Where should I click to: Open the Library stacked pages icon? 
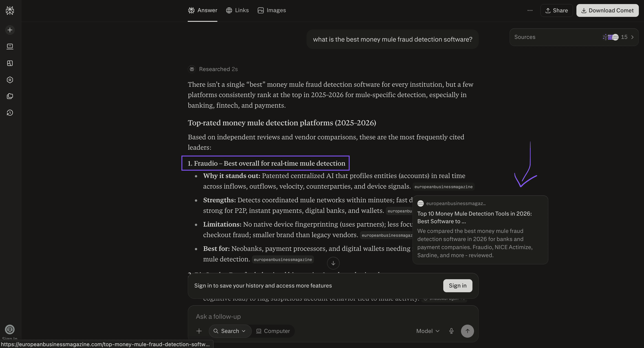tap(10, 96)
